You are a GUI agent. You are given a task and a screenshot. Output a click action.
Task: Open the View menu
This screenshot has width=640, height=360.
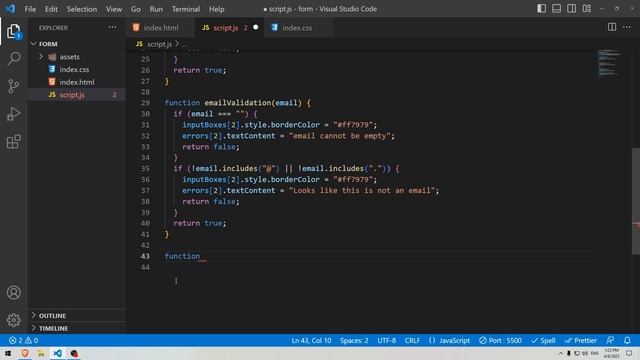point(114,9)
